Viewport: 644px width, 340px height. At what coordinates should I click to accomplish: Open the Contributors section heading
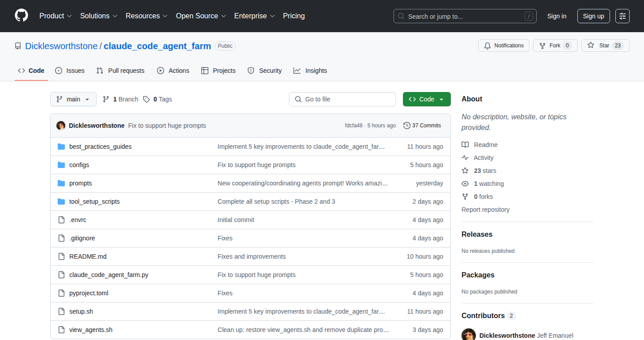pos(488,315)
